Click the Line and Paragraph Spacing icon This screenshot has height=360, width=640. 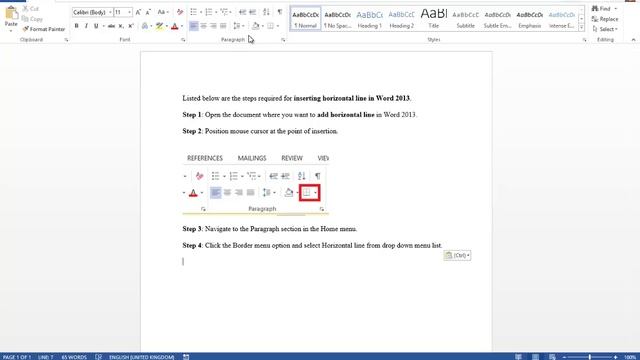[x=236, y=26]
